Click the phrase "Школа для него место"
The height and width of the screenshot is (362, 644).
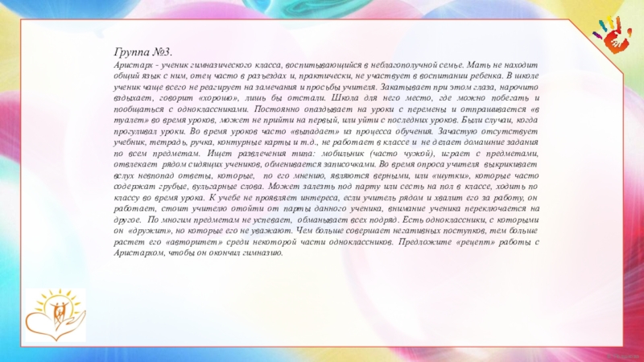(x=382, y=98)
